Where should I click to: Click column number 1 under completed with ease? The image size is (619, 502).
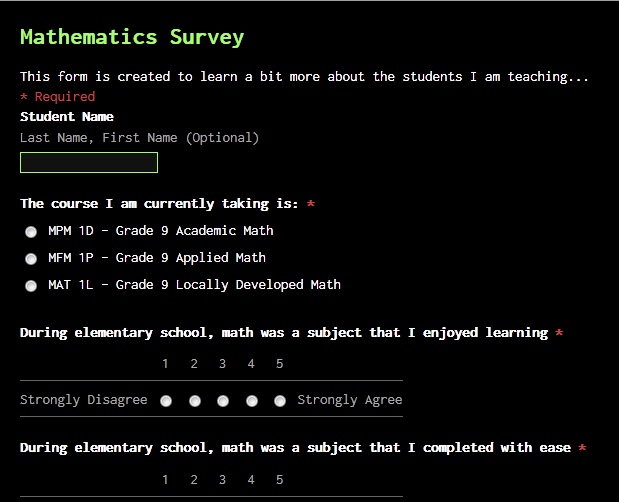pyautogui.click(x=165, y=480)
